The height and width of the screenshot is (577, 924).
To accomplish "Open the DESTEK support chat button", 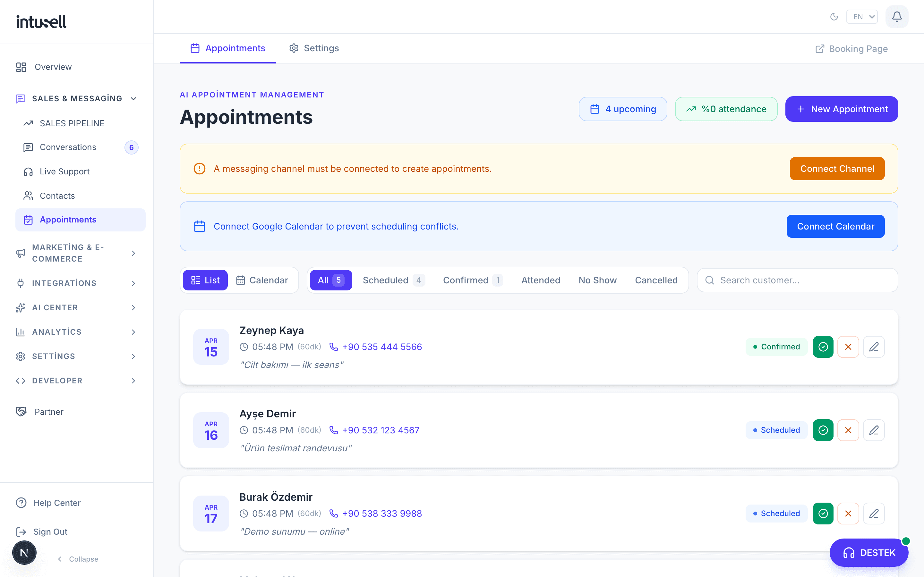I will coord(868,552).
